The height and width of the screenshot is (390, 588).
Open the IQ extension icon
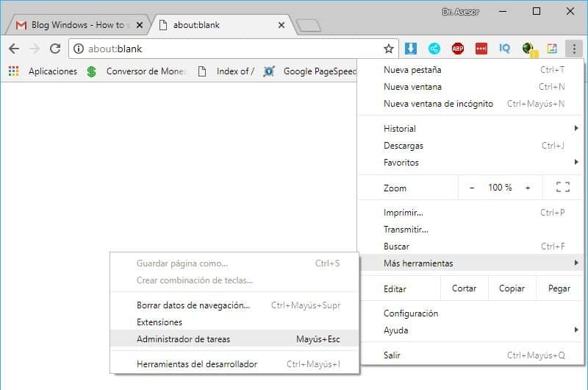(x=505, y=49)
